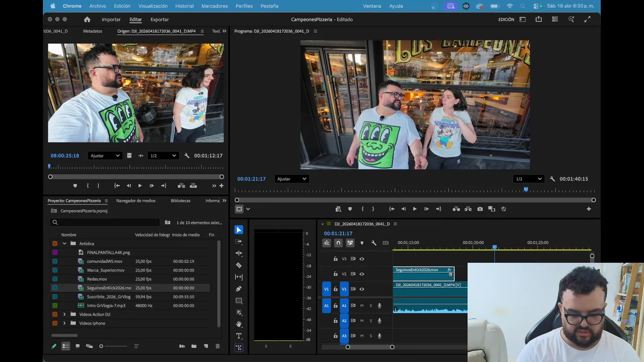Viewport: 644px width, 362px height.
Task: Toggle V2 track output eye
Action: point(362,274)
